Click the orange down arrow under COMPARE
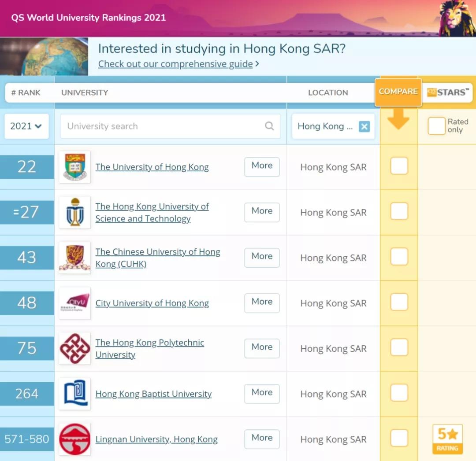This screenshot has width=476, height=461. coord(398,119)
